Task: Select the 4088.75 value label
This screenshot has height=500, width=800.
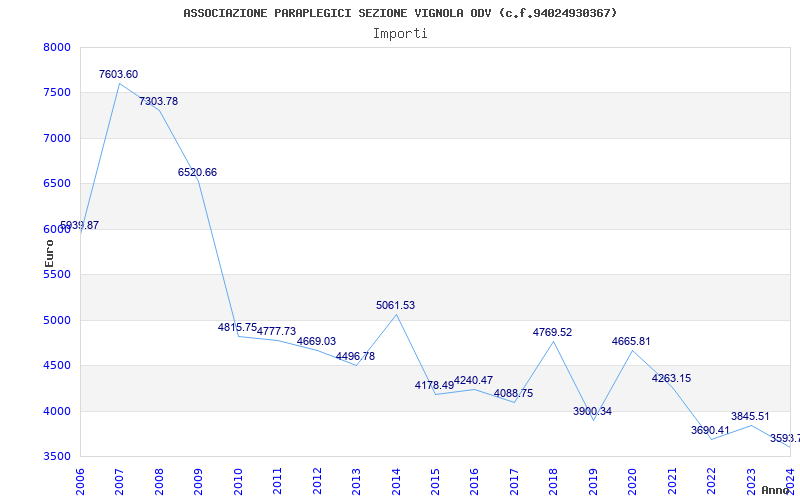Action: click(513, 393)
